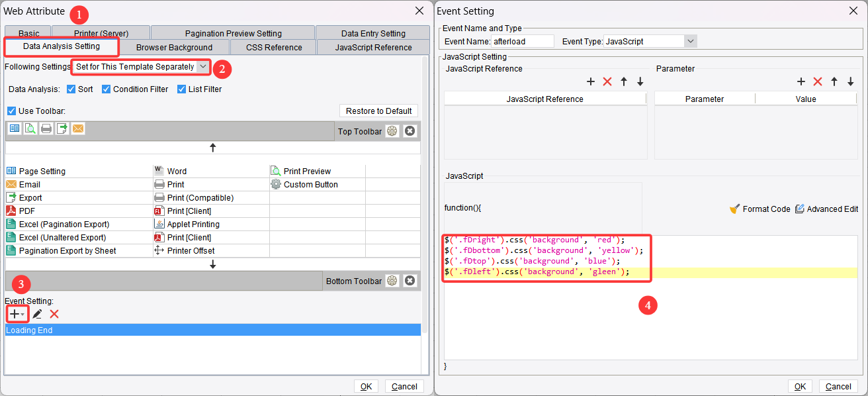
Task: Open the CSS Reference tab
Action: 273,47
